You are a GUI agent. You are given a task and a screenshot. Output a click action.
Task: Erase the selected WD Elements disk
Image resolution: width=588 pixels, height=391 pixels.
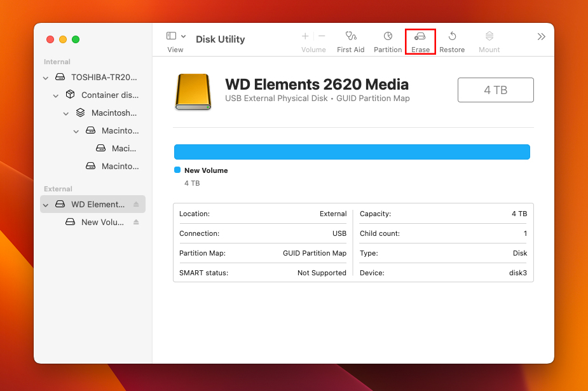(x=420, y=41)
